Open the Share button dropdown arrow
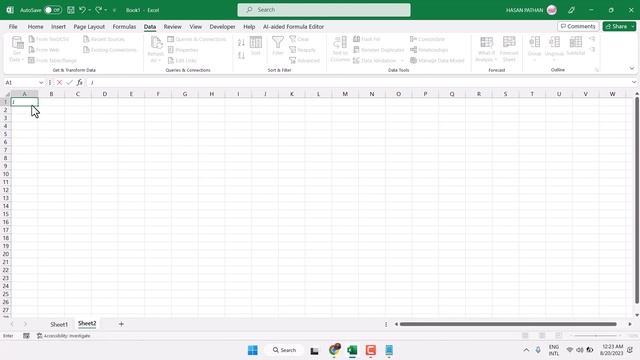Screen dimensions: 640x360 (633, 27)
